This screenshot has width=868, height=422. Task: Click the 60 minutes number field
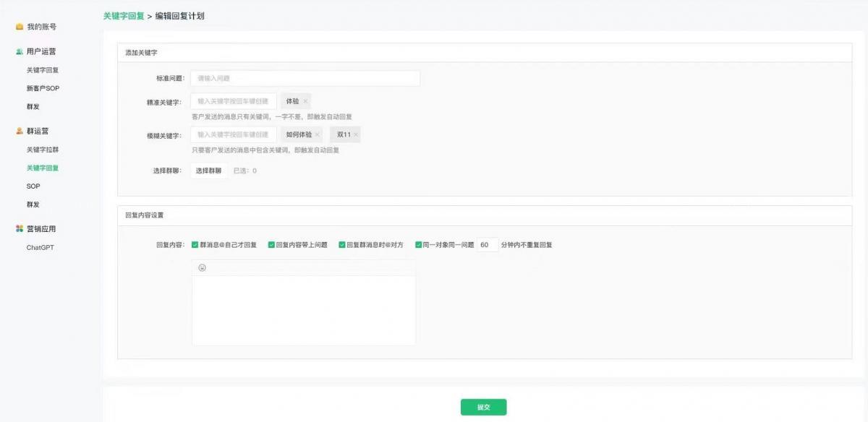(488, 245)
